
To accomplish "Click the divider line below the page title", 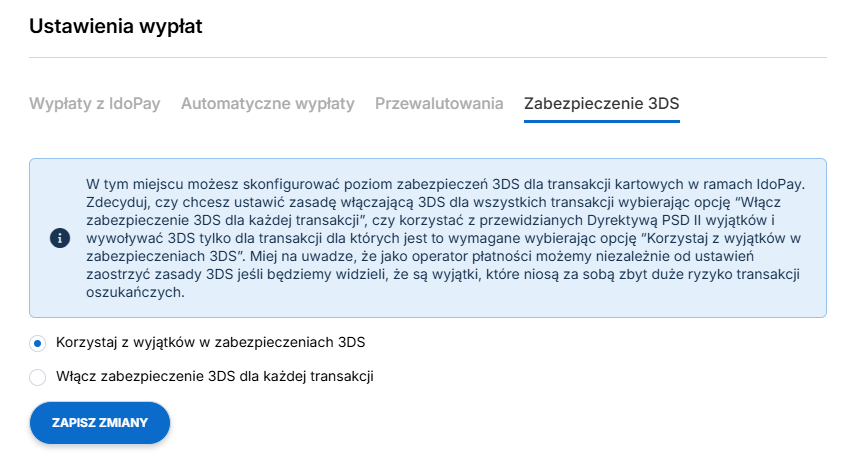I will click(428, 57).
